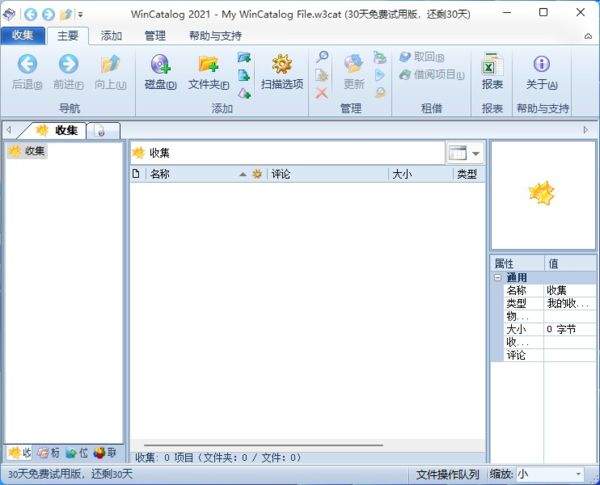Click the star rating column header
This screenshot has width=600, height=485.
[x=258, y=174]
